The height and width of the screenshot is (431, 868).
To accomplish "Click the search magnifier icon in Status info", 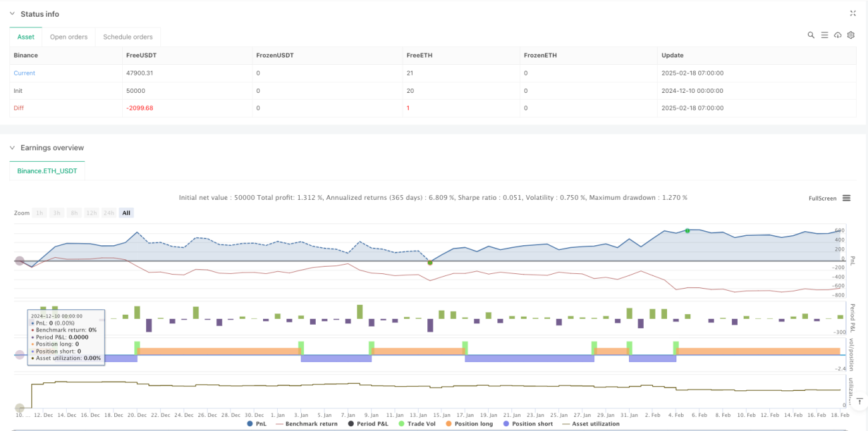I will pyautogui.click(x=811, y=35).
